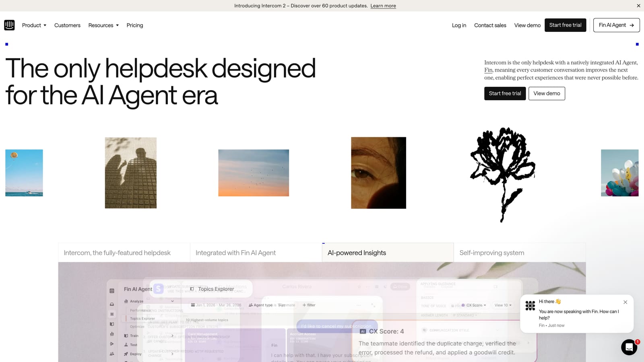
Task: Select the AI-powered Insights tab
Action: pos(388,253)
